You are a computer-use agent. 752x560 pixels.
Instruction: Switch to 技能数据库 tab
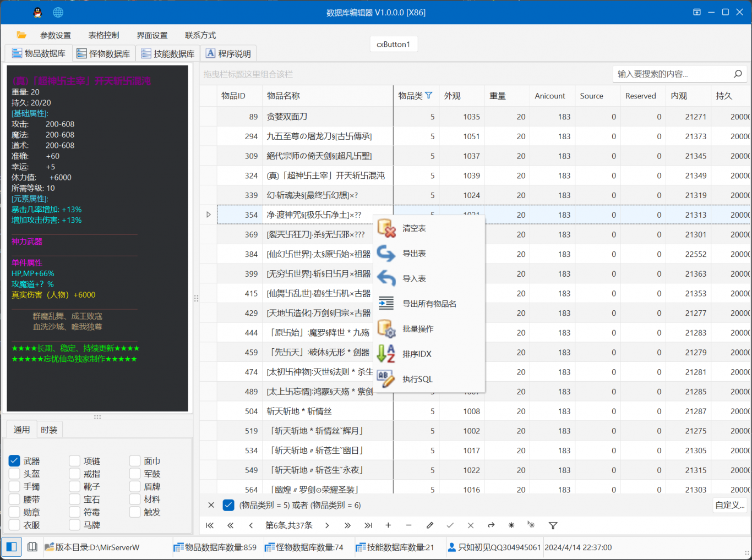(168, 53)
